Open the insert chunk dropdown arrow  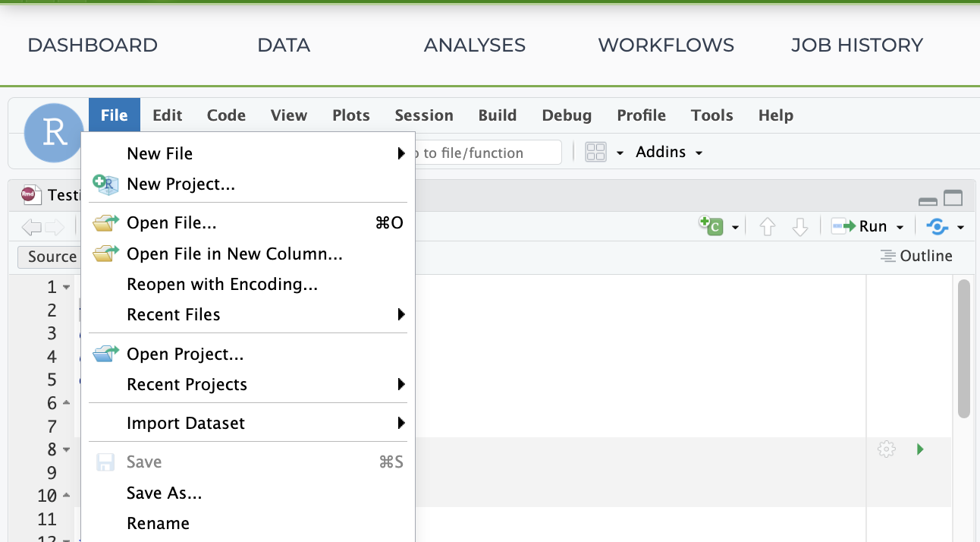click(735, 227)
